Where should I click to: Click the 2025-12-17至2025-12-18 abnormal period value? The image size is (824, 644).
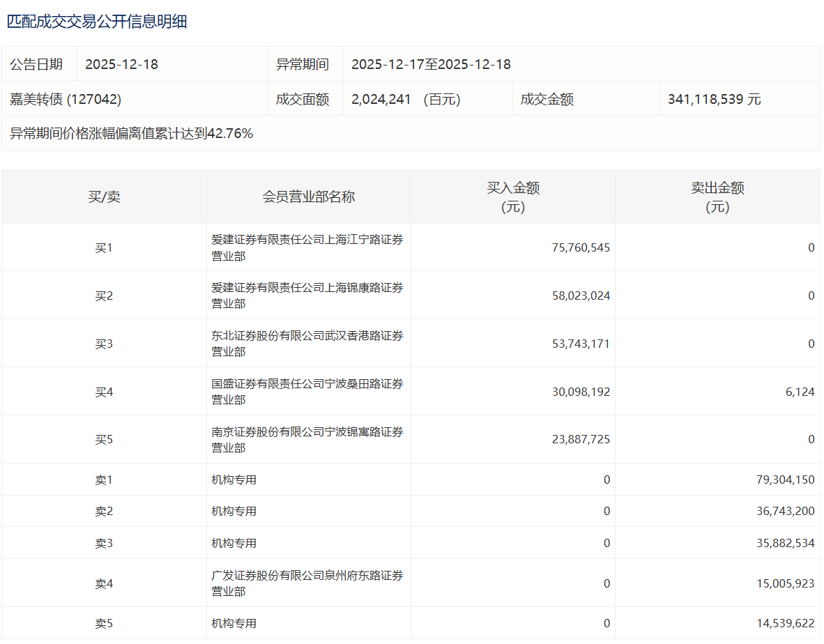click(x=431, y=64)
